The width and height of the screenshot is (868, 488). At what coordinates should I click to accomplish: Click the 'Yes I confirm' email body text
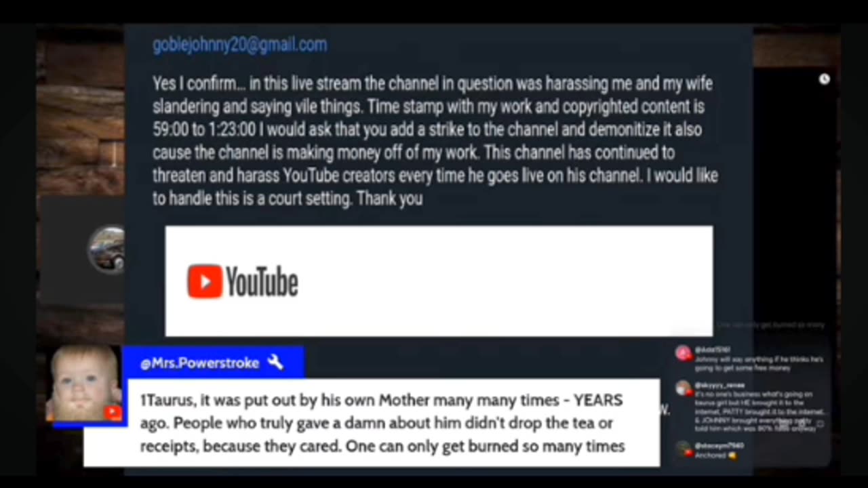(x=435, y=141)
